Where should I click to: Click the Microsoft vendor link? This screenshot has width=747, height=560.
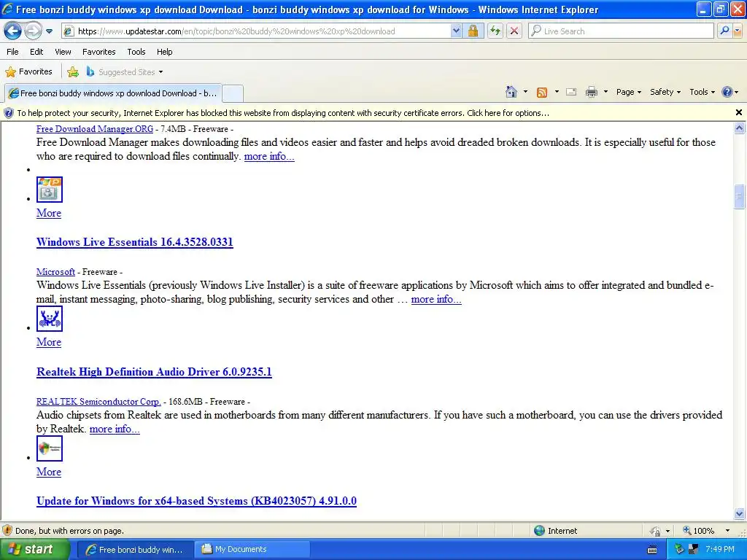[x=55, y=272]
